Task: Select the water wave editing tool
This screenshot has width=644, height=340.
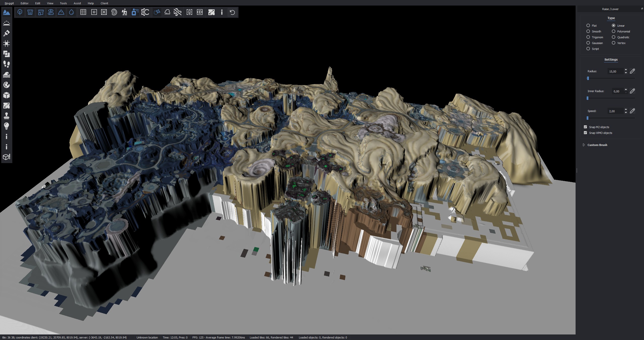Action: 7,75
